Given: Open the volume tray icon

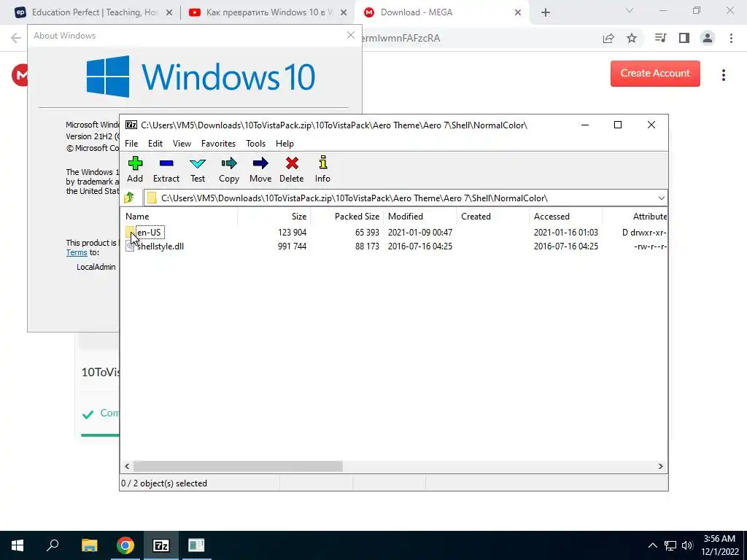Looking at the screenshot, I should coord(687,545).
